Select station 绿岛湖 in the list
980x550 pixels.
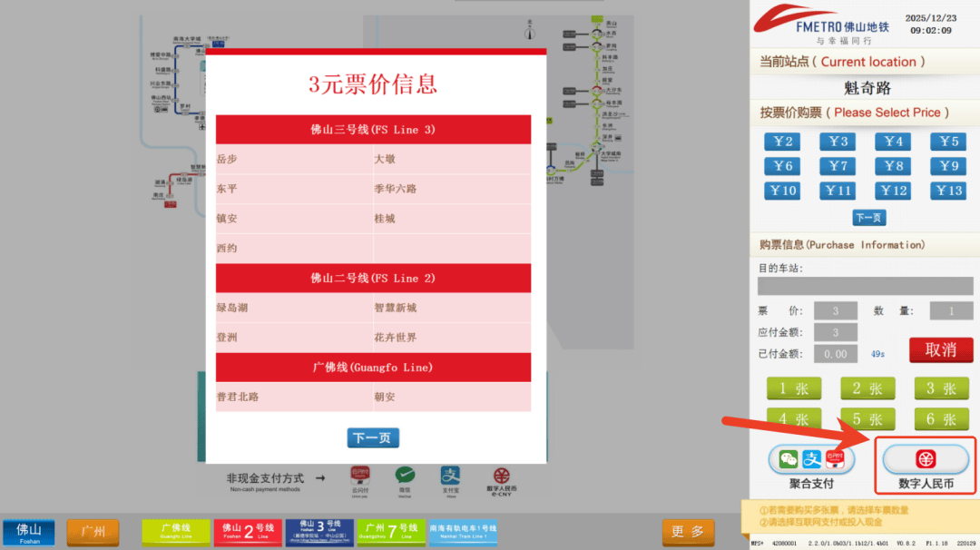[294, 308]
